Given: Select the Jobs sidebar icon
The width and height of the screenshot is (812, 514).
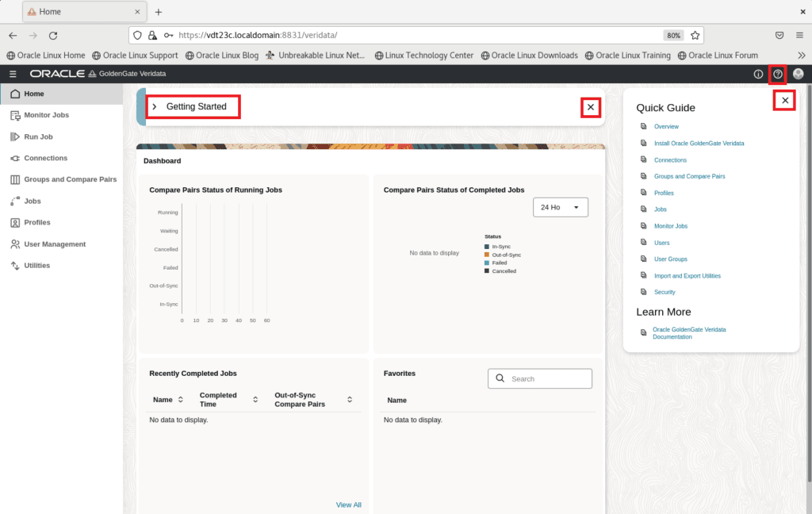Looking at the screenshot, I should [x=13, y=201].
